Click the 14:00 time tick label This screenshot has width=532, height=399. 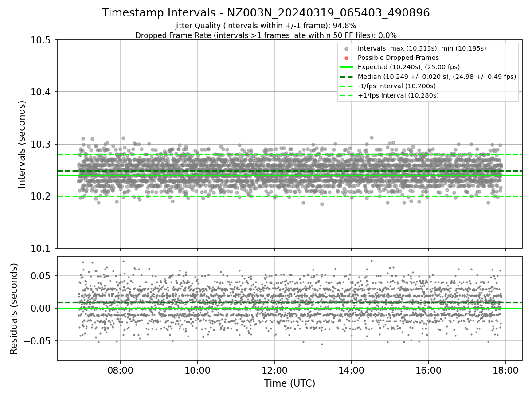coord(352,370)
